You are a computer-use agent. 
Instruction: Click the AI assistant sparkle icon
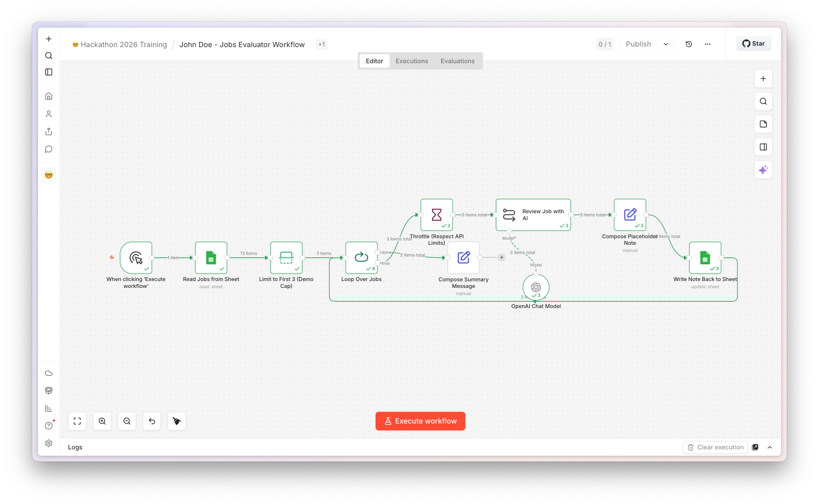763,170
